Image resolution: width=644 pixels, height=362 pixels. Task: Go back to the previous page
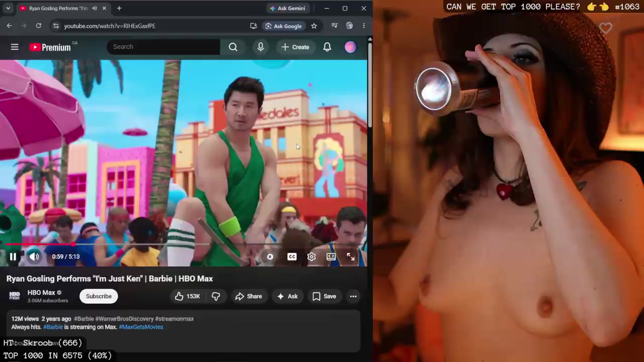[x=9, y=26]
